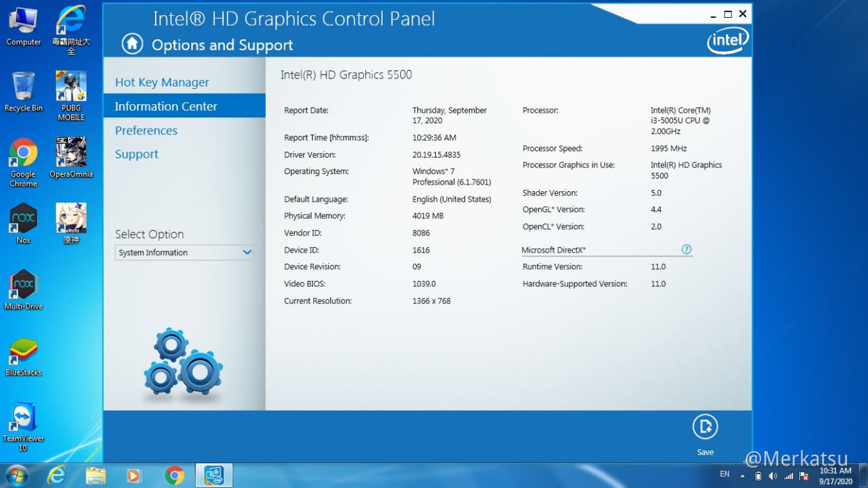
Task: Check the battery tray icon
Action: (759, 475)
